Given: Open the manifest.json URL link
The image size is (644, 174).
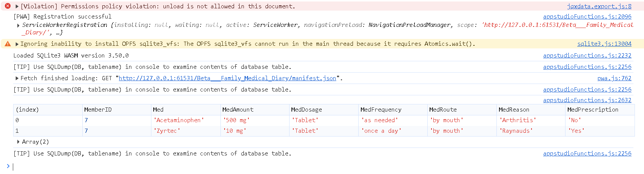Looking at the screenshot, I should pyautogui.click(x=227, y=78).
